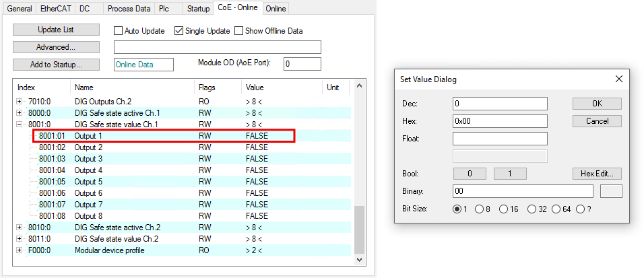
Task: Click the Hex value field
Action: [501, 121]
